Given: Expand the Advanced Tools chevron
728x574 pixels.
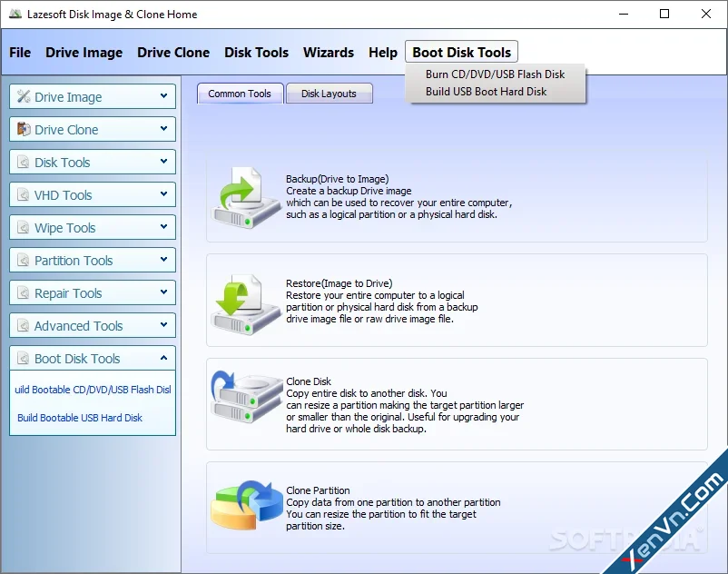Looking at the screenshot, I should [x=163, y=325].
